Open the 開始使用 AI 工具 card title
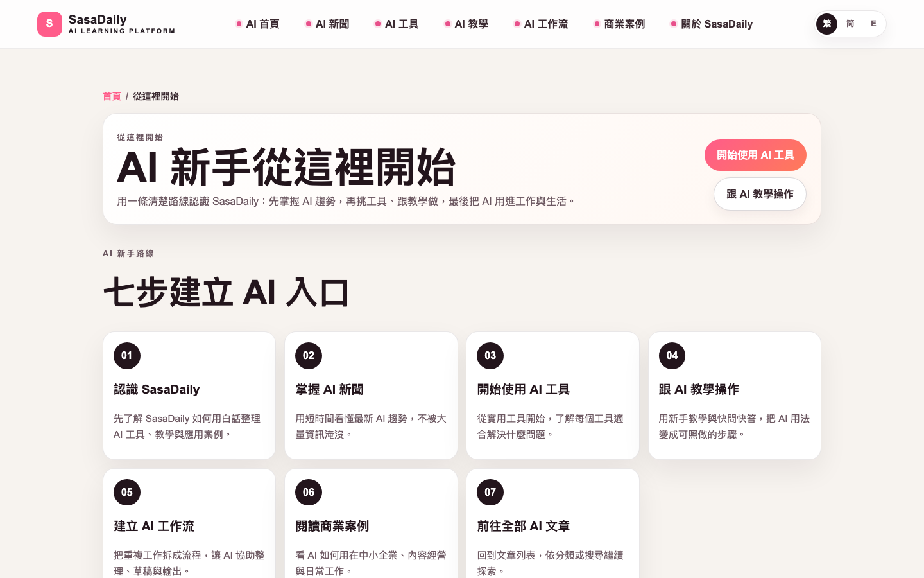 click(523, 390)
